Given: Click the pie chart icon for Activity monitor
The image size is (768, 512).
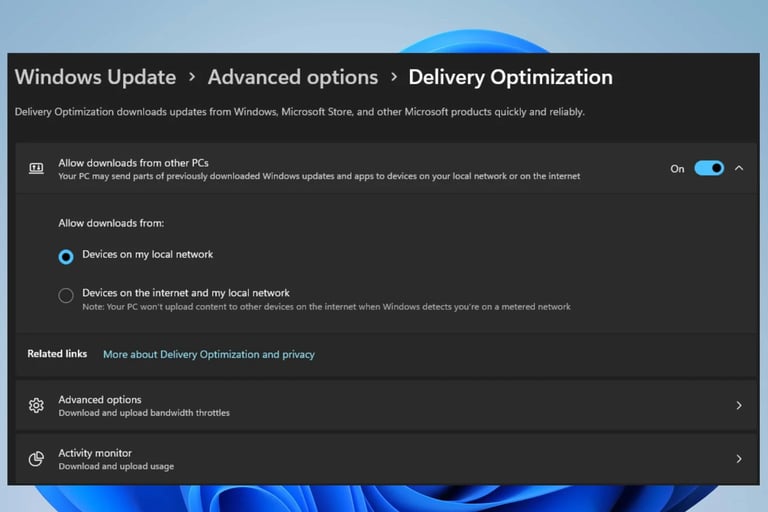Looking at the screenshot, I should point(36,459).
